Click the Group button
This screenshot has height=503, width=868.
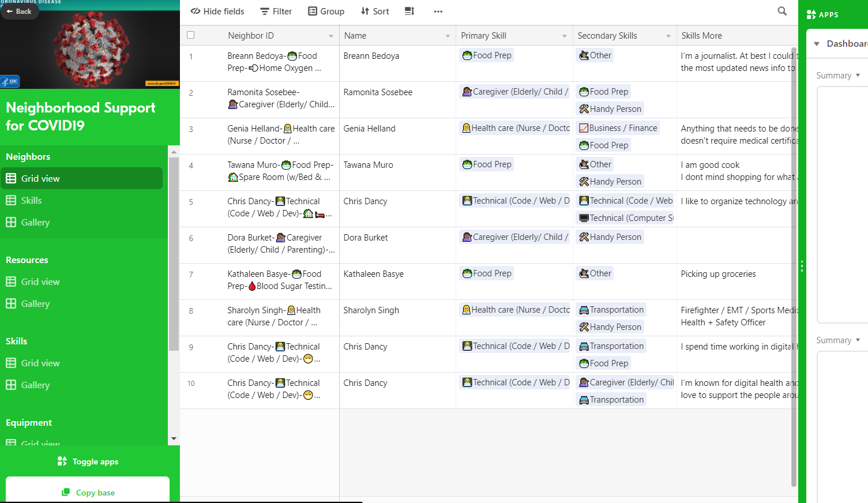click(326, 12)
